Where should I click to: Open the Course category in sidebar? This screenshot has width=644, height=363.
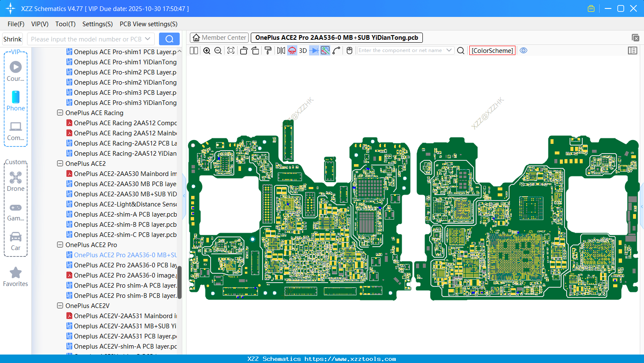pyautogui.click(x=16, y=71)
